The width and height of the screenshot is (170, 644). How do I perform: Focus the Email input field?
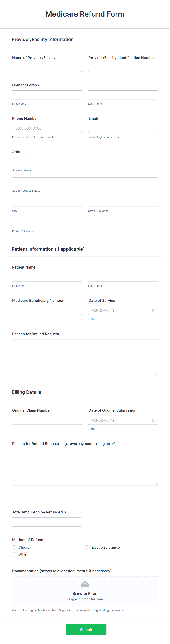coord(123,128)
